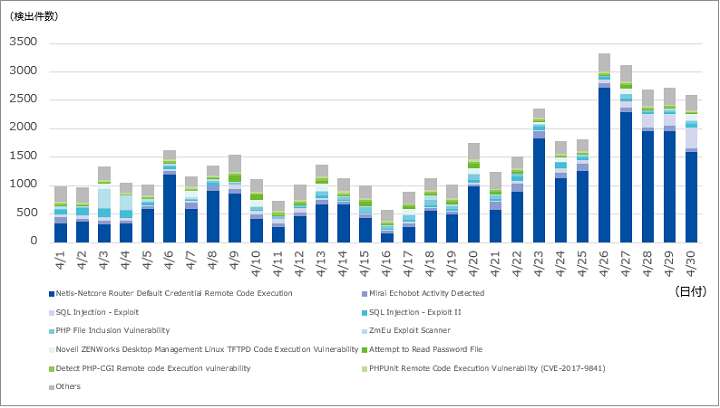Select 'PHP File Inclusion Vulnerability' legend label
The image size is (720, 408).
[x=113, y=331]
